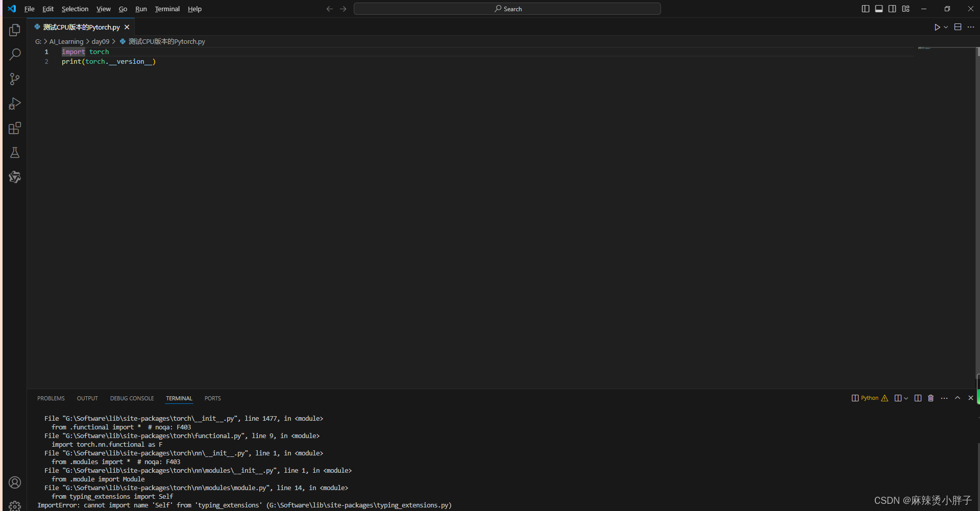The width and height of the screenshot is (980, 511).
Task: Expand day09 in the breadcrumb path
Action: [x=100, y=41]
